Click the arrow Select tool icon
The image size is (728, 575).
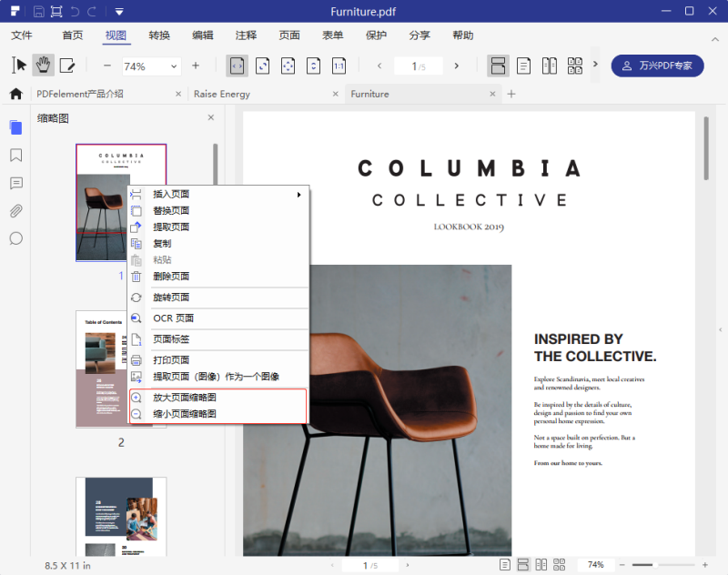click(19, 66)
